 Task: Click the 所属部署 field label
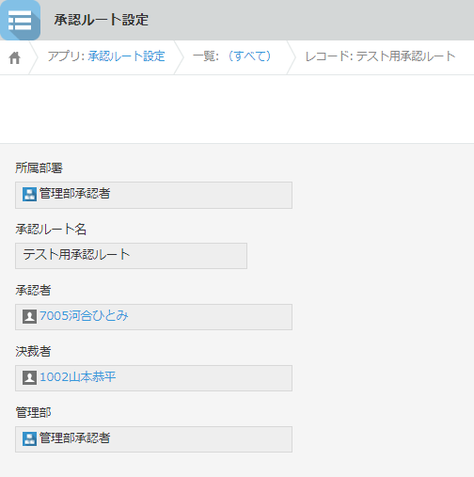click(x=39, y=168)
